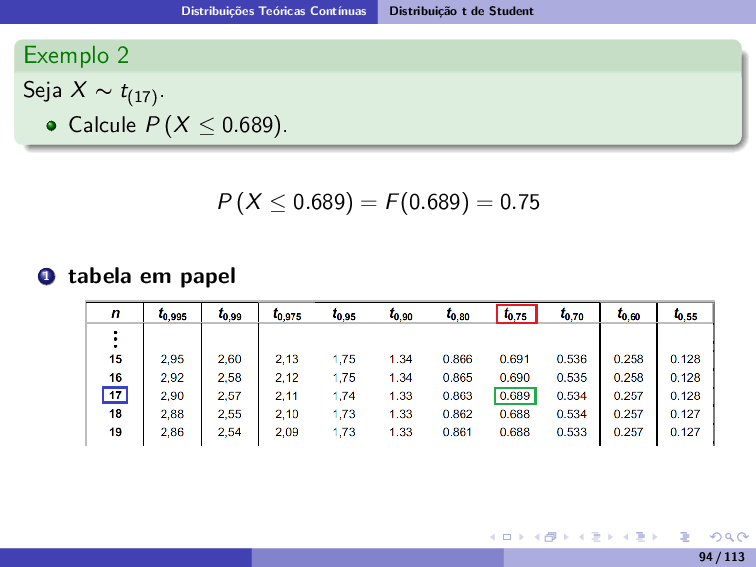Click value 2,86 in row 19
This screenshot has width=756, height=567.
click(x=172, y=432)
